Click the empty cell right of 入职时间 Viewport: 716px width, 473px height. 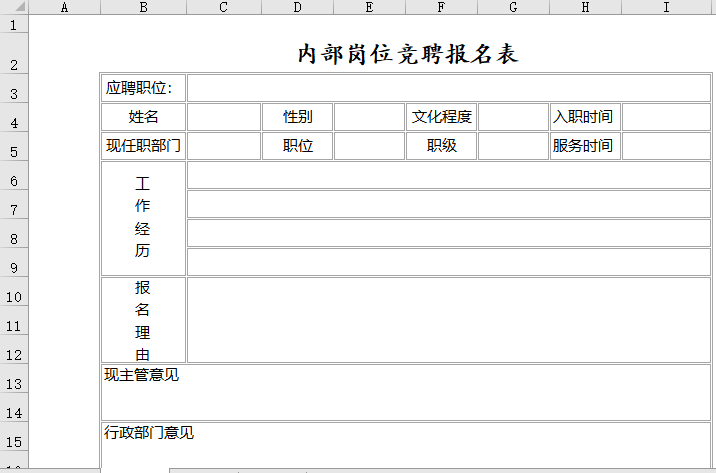(666, 117)
